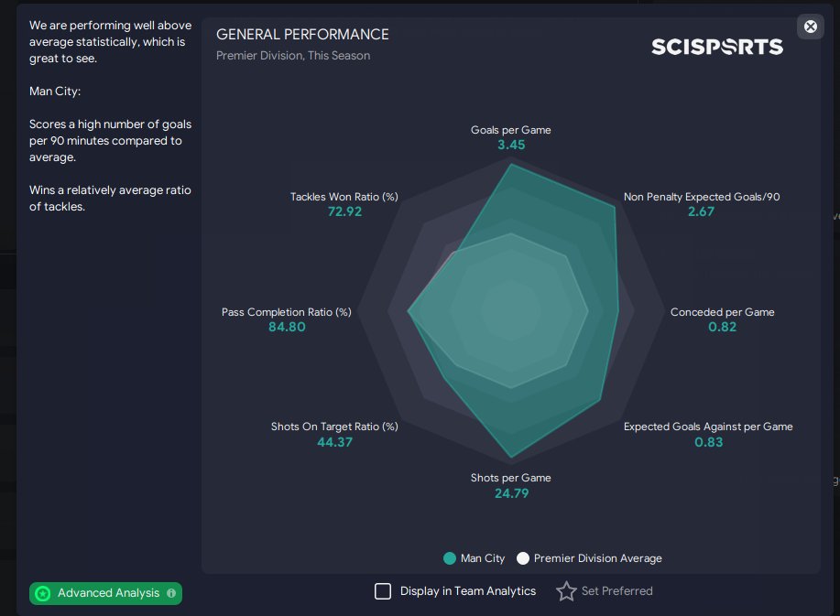Click the Premier Division Average legend dot
Viewport: 840px width, 616px height.
pyautogui.click(x=523, y=558)
